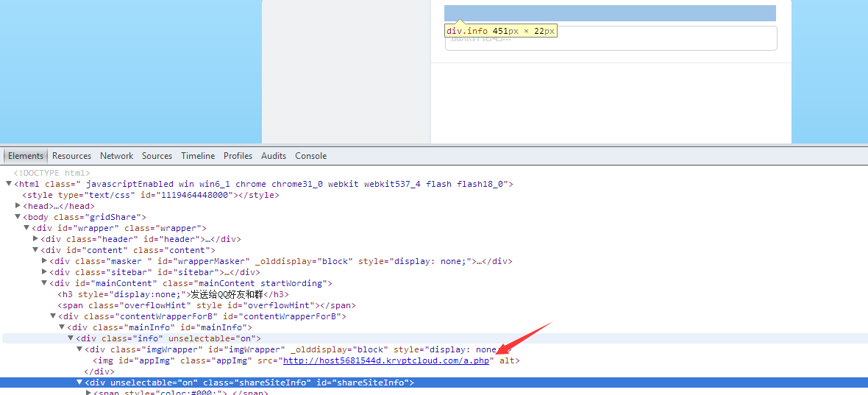868x395 pixels.
Task: Switch to the Elements tab
Action: click(x=26, y=156)
